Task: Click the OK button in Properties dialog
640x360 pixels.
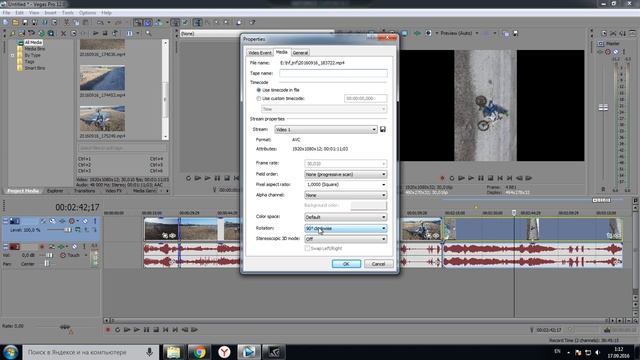Action: [x=346, y=264]
